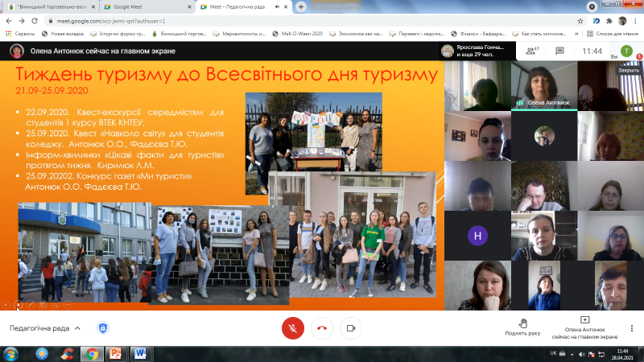Open the Как стать миллионе... bookmark

(x=539, y=34)
